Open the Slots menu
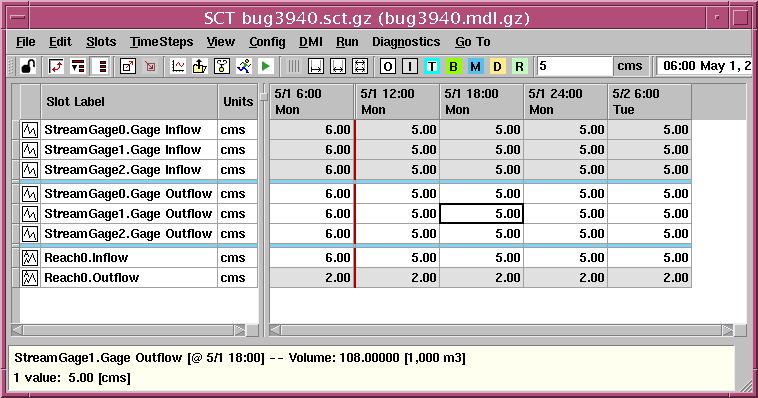The image size is (758, 398). click(101, 42)
